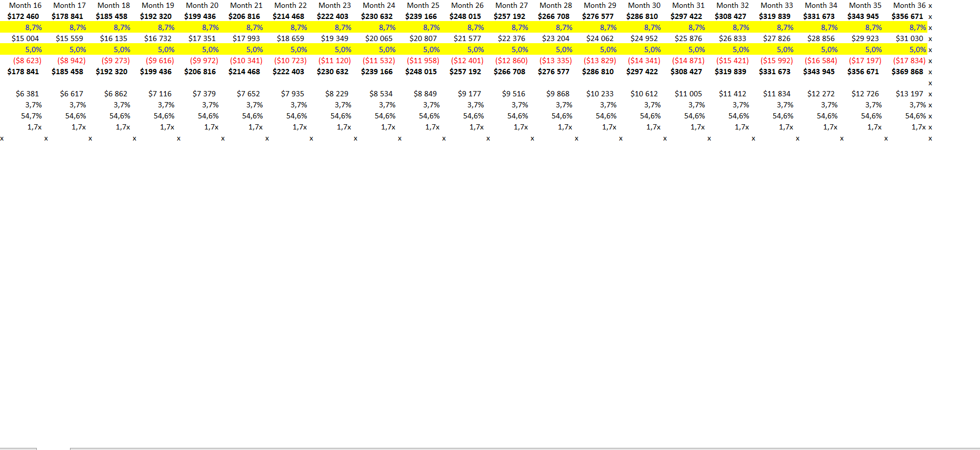980x450 pixels.
Task: Select the yellow 5,0% cell under Month 36
Action: pos(918,49)
